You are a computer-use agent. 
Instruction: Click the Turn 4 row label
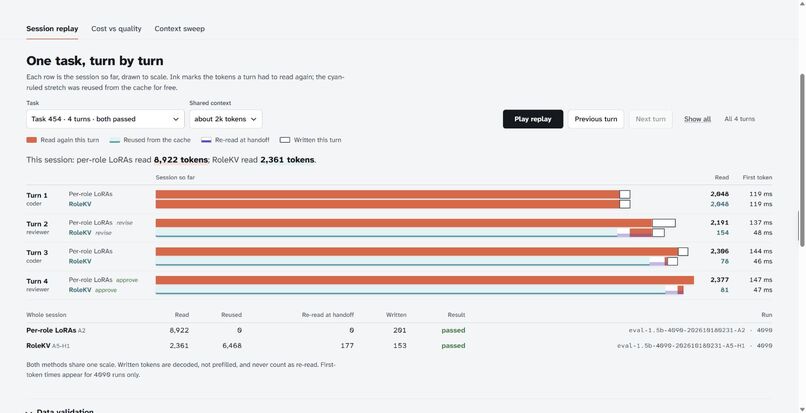tap(37, 281)
